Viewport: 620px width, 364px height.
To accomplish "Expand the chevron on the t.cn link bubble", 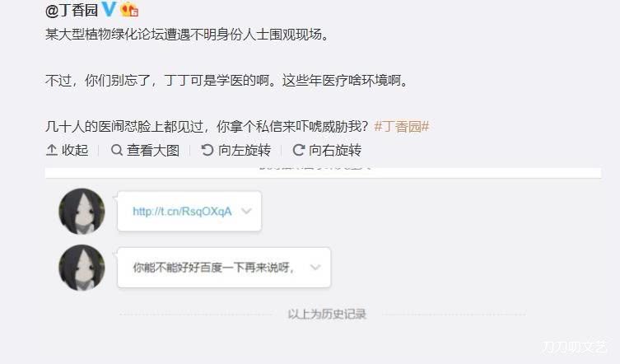I will 246,211.
